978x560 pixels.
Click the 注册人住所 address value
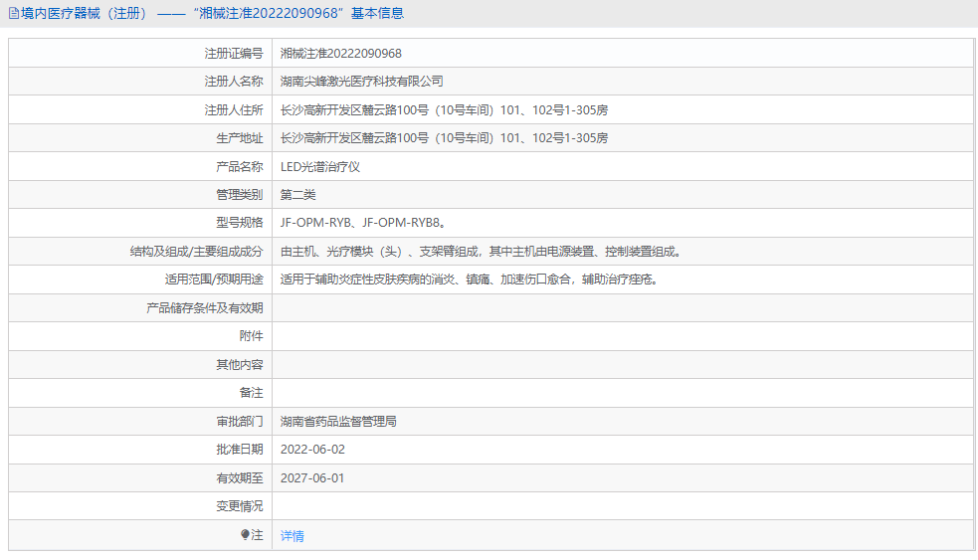point(444,110)
